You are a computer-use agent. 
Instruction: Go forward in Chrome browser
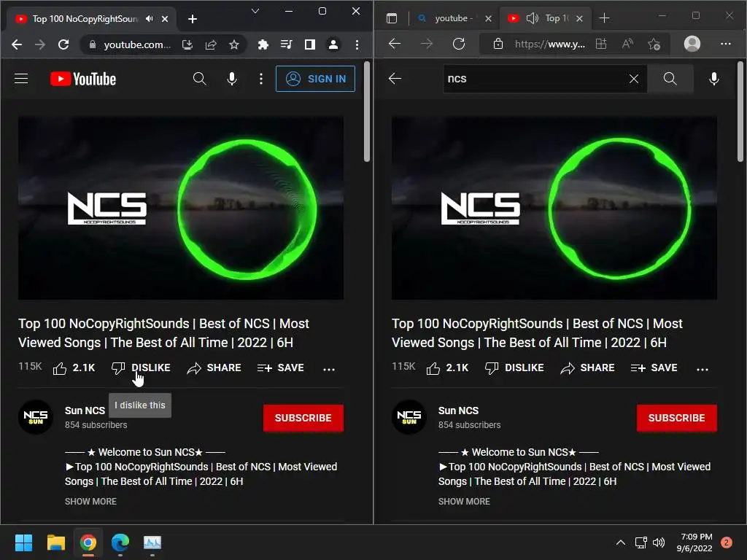(x=40, y=44)
